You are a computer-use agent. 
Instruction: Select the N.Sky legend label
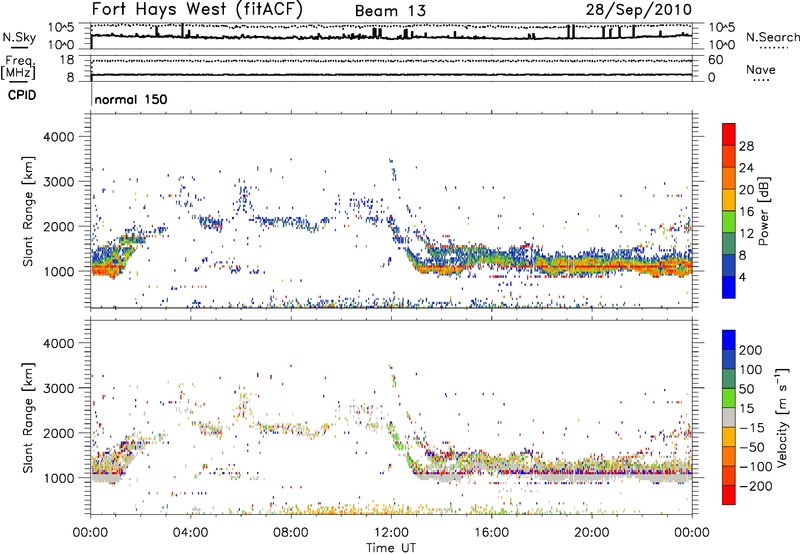coord(19,37)
